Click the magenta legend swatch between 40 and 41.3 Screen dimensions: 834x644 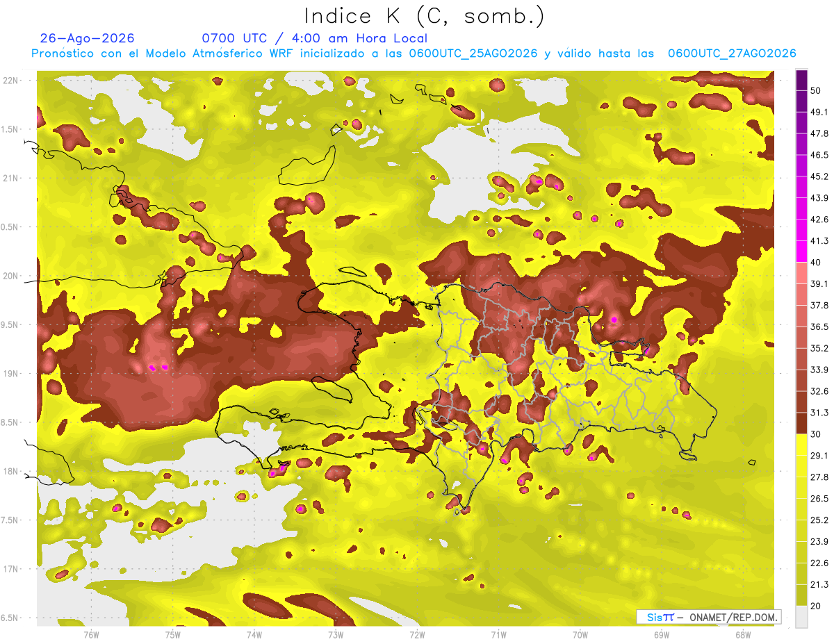tap(801, 251)
